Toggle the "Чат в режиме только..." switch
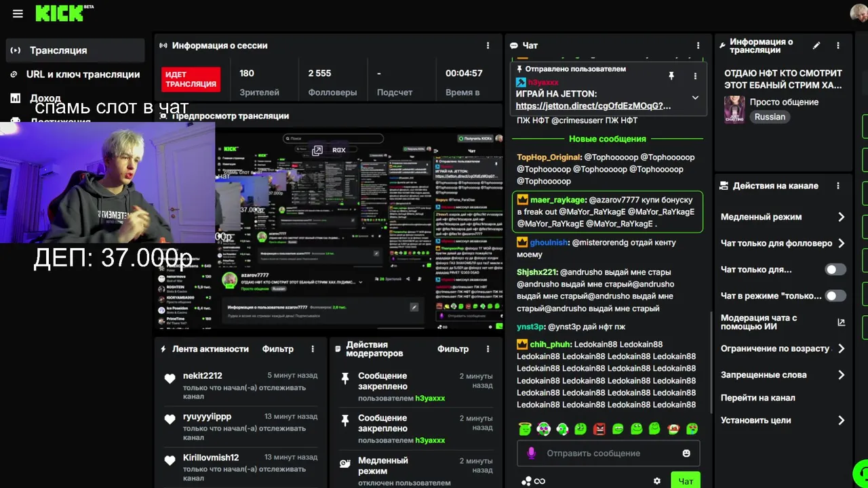The height and width of the screenshot is (488, 868). point(835,296)
